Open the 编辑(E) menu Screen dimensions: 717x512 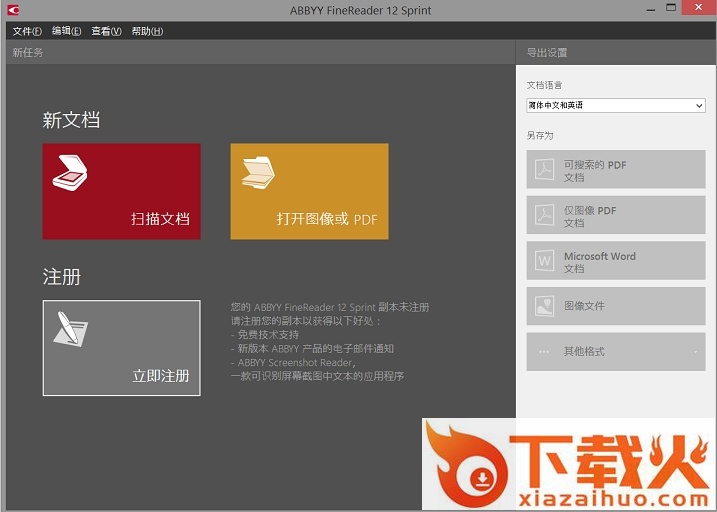point(67,31)
